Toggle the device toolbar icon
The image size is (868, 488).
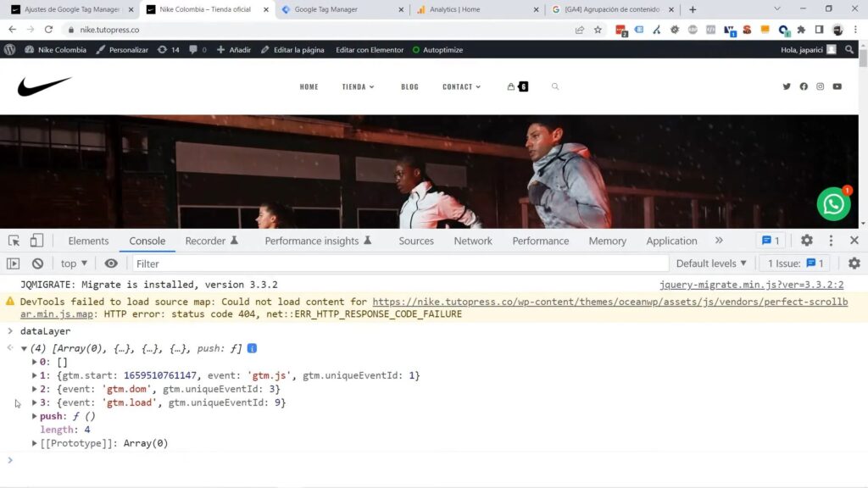pyautogui.click(x=36, y=240)
